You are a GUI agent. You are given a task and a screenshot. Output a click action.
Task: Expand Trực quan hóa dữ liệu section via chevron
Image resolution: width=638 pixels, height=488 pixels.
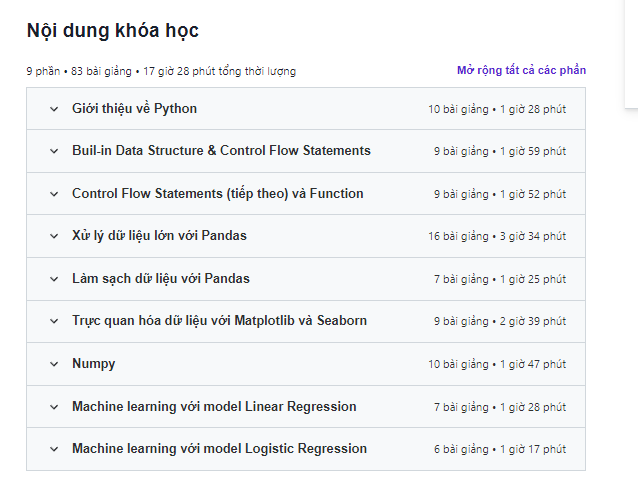point(54,322)
